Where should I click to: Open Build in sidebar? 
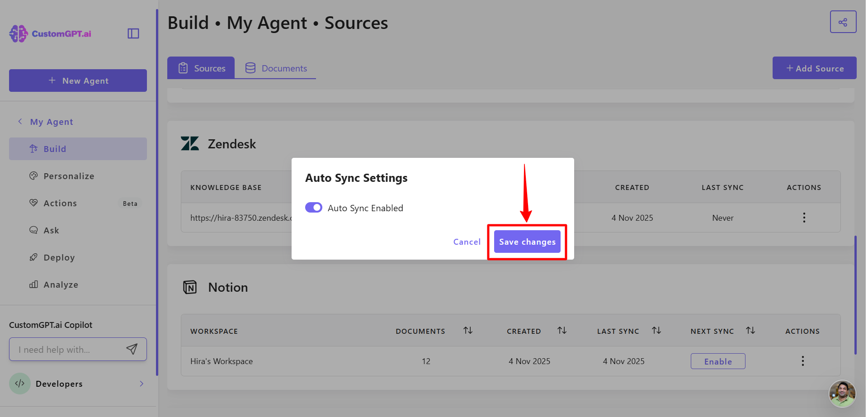point(78,149)
